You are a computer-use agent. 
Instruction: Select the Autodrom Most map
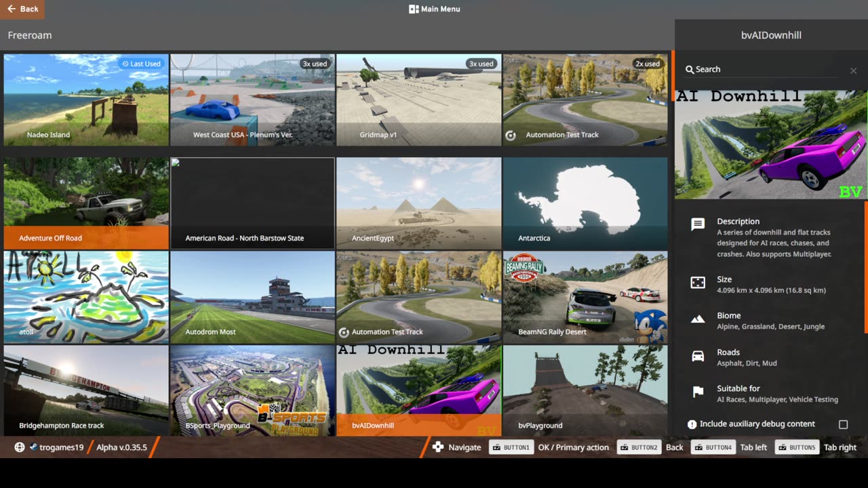[x=252, y=297]
